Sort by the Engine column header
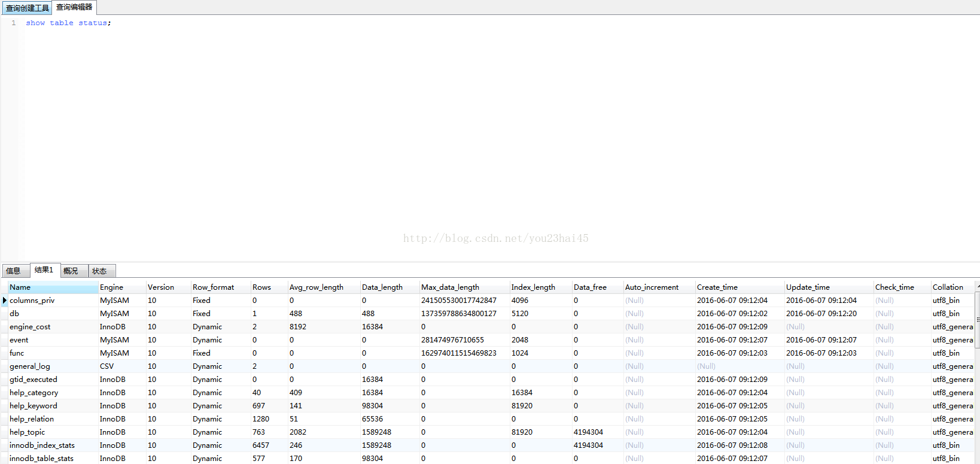Image resolution: width=980 pixels, height=464 pixels. (122, 287)
